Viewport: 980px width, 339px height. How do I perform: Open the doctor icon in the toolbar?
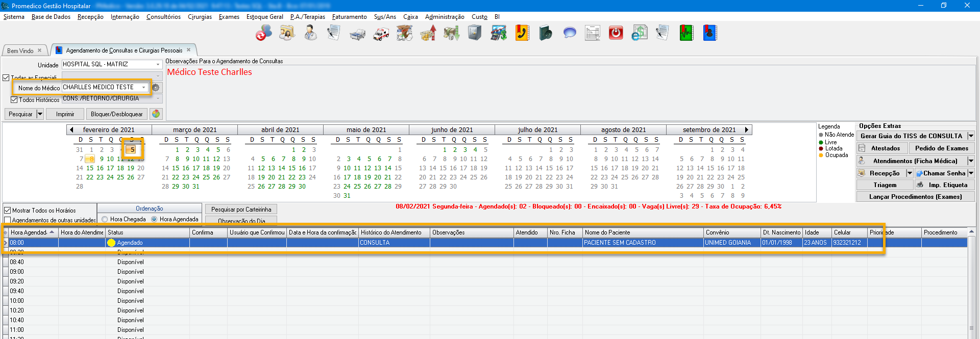[x=310, y=34]
